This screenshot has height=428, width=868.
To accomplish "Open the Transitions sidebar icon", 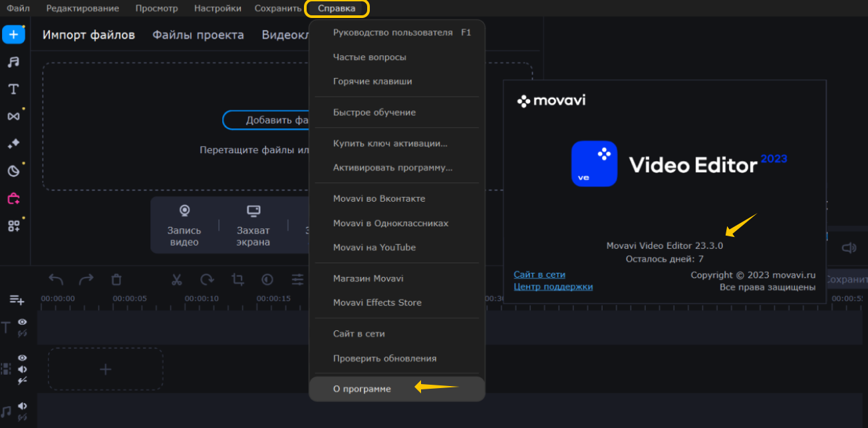I will tap(13, 116).
